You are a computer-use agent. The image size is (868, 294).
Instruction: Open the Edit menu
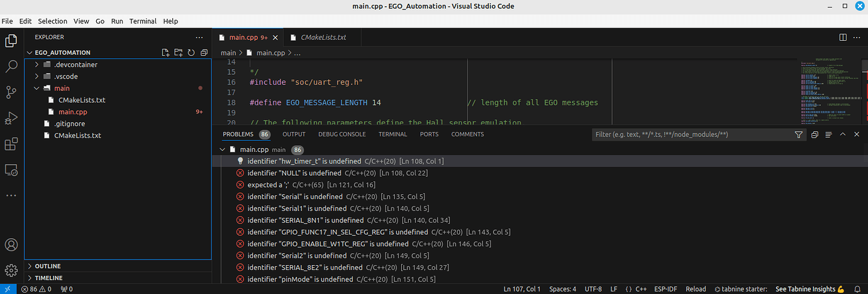pos(25,21)
